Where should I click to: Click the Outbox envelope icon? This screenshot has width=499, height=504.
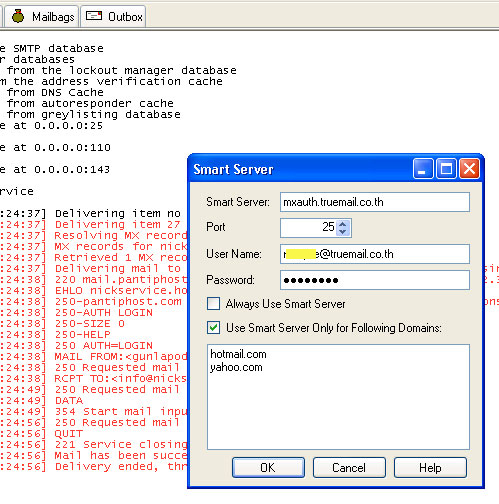tap(94, 15)
